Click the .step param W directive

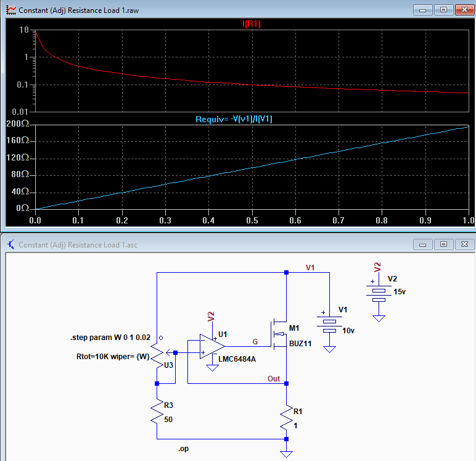(110, 338)
